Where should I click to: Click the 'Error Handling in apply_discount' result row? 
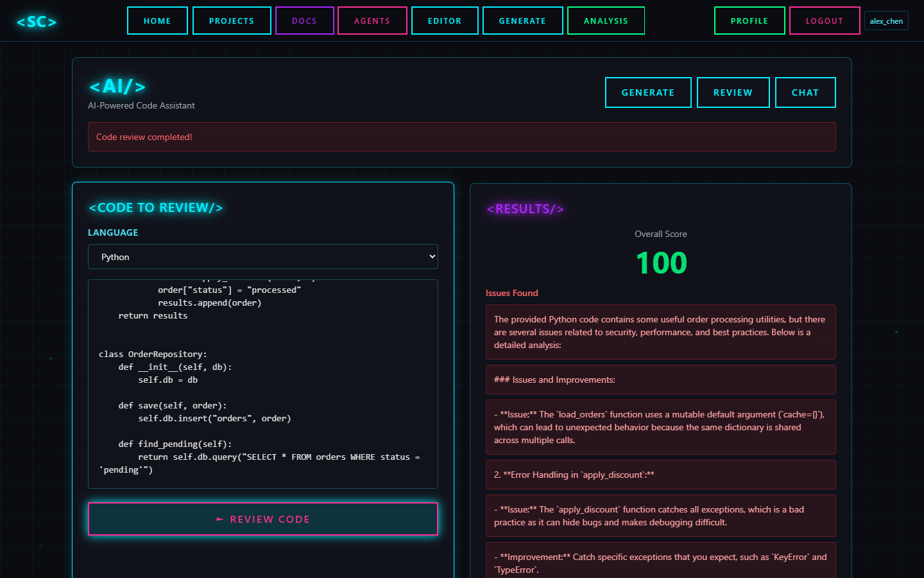click(x=661, y=475)
